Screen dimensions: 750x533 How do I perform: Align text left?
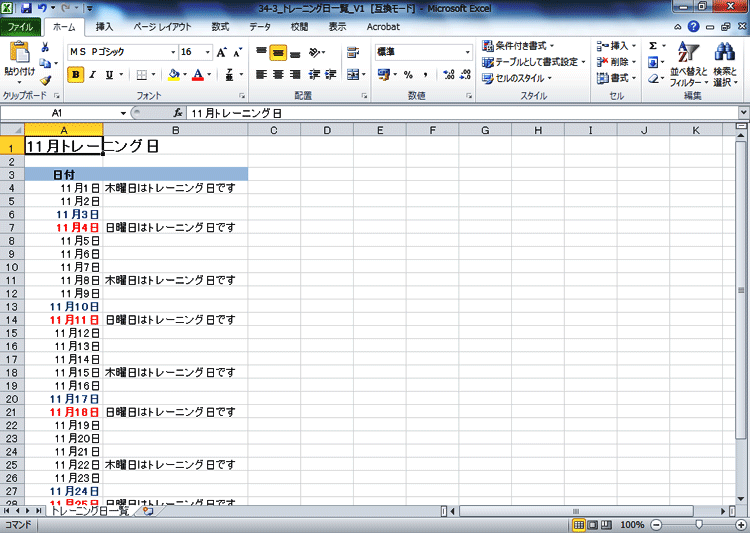261,75
